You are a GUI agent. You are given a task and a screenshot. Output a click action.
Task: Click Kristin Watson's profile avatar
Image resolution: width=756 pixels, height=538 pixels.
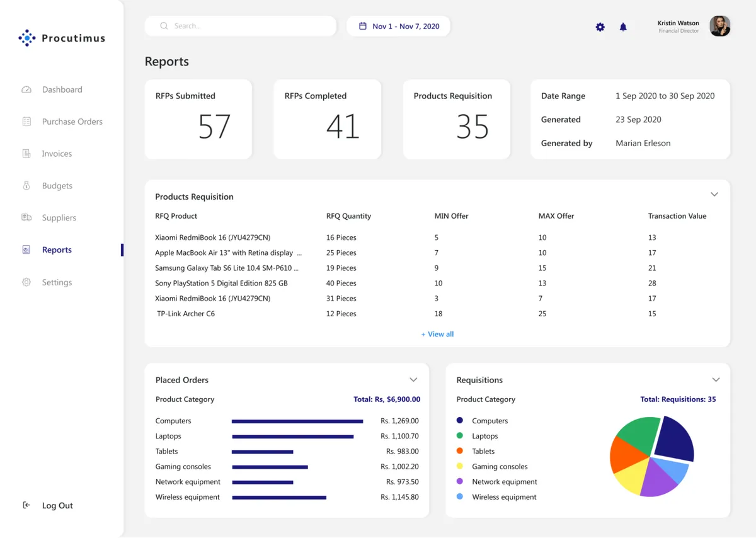(x=720, y=26)
